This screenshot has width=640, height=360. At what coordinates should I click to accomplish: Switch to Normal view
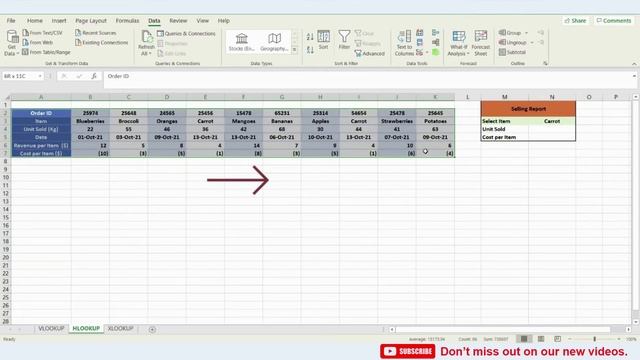[x=524, y=339]
